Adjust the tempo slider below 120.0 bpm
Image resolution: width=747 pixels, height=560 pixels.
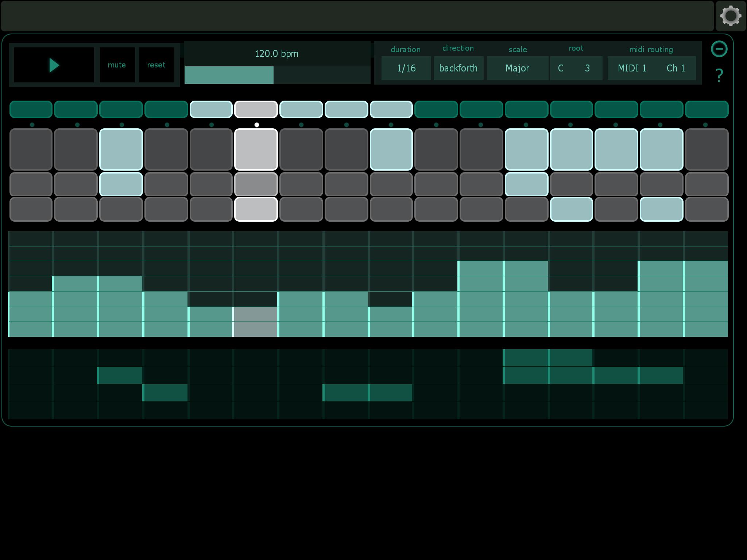pyautogui.click(x=277, y=75)
